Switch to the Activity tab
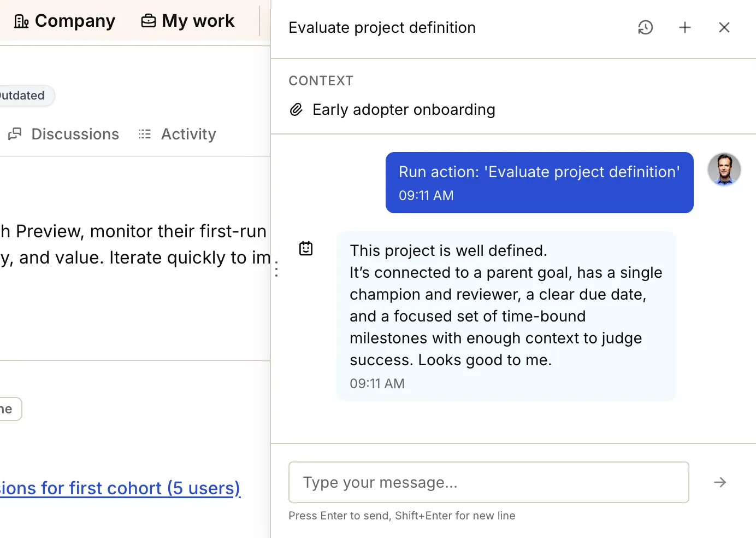The width and height of the screenshot is (756, 538). (x=188, y=134)
